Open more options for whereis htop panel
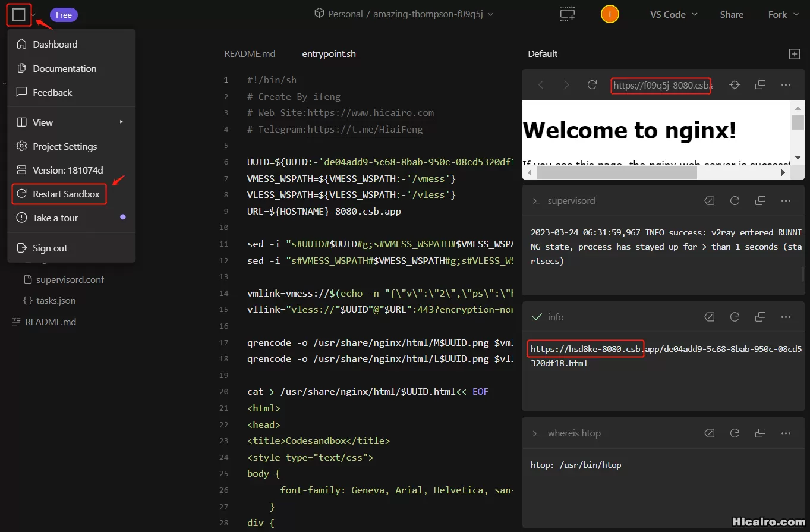 coord(786,433)
